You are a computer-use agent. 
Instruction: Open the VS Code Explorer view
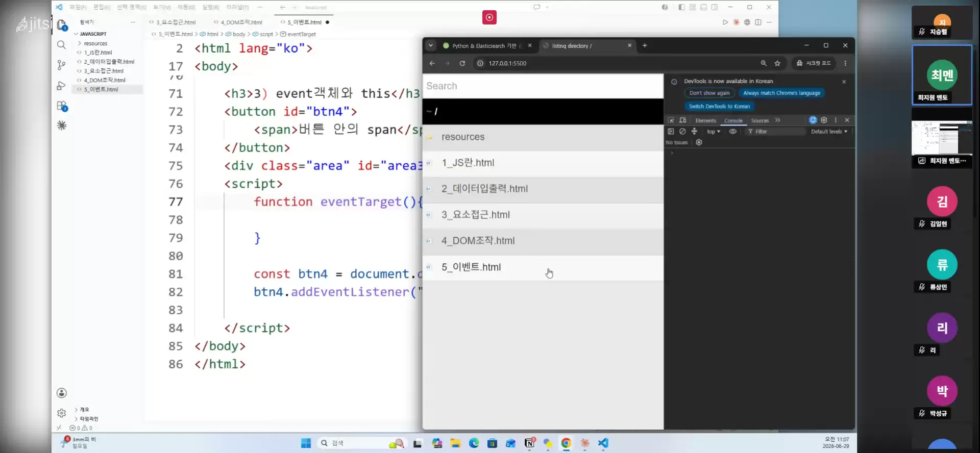pos(62,24)
